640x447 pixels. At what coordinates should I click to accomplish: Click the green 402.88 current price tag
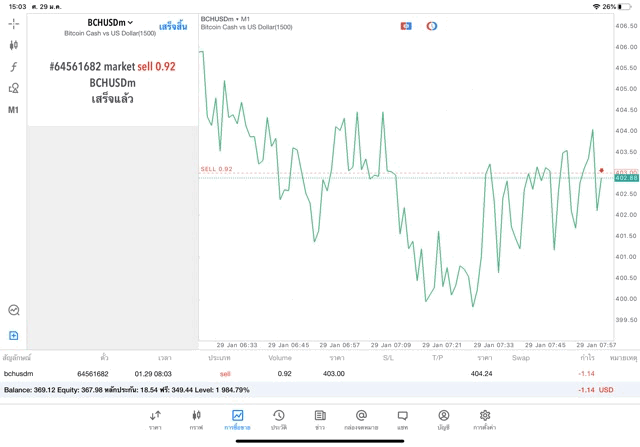pos(626,178)
